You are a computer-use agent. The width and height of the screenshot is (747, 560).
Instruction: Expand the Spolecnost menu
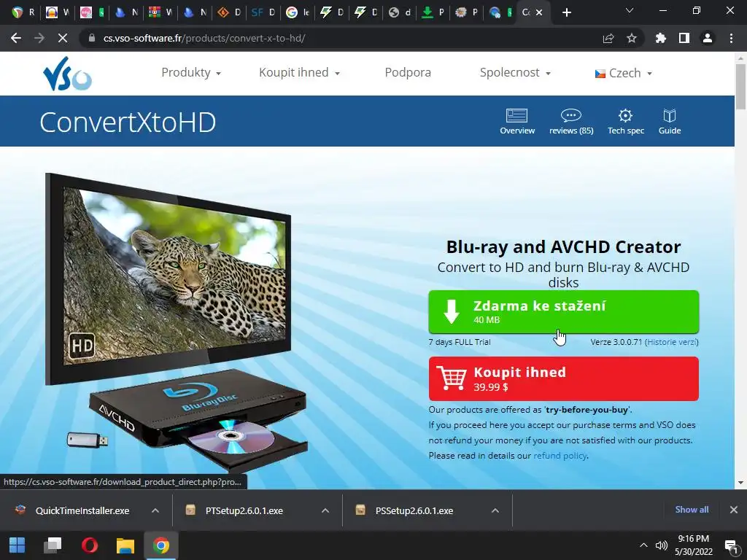click(x=515, y=72)
